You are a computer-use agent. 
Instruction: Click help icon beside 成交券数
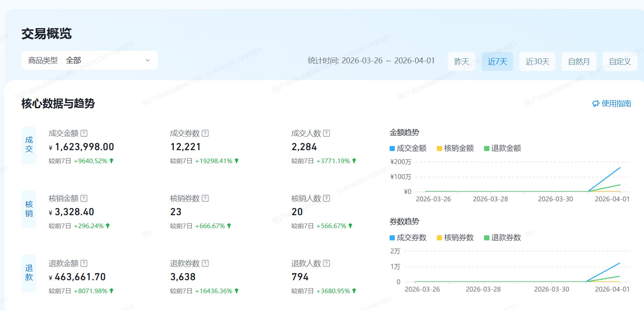pos(205,133)
